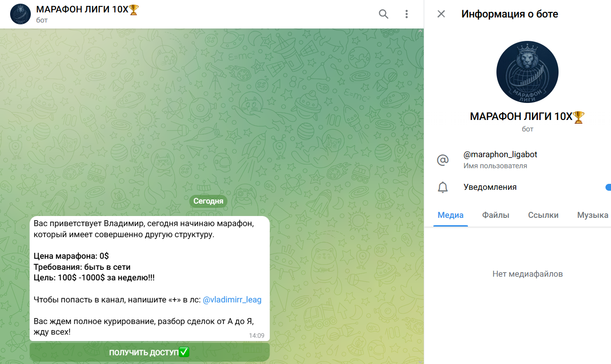
Task: Click the @ username icon
Action: pos(442,160)
